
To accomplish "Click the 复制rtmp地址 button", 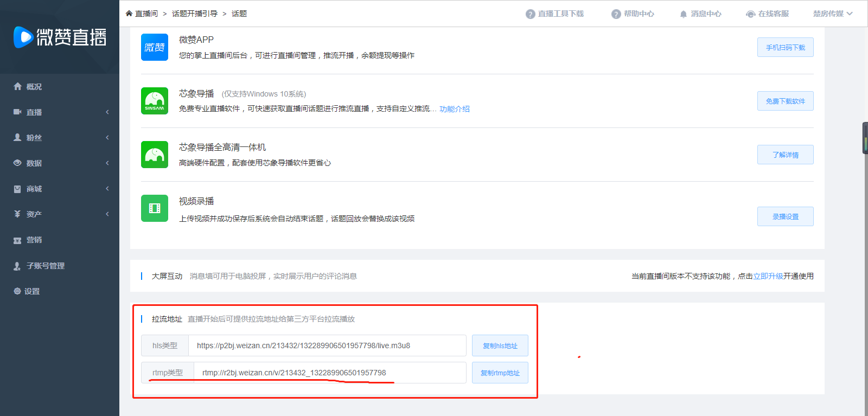I will (500, 373).
